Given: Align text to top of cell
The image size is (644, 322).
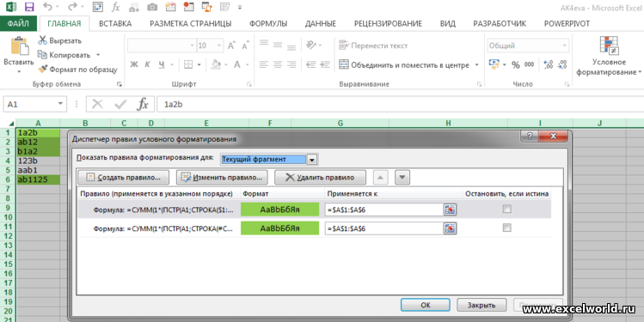Looking at the screenshot, I should click(x=264, y=45).
